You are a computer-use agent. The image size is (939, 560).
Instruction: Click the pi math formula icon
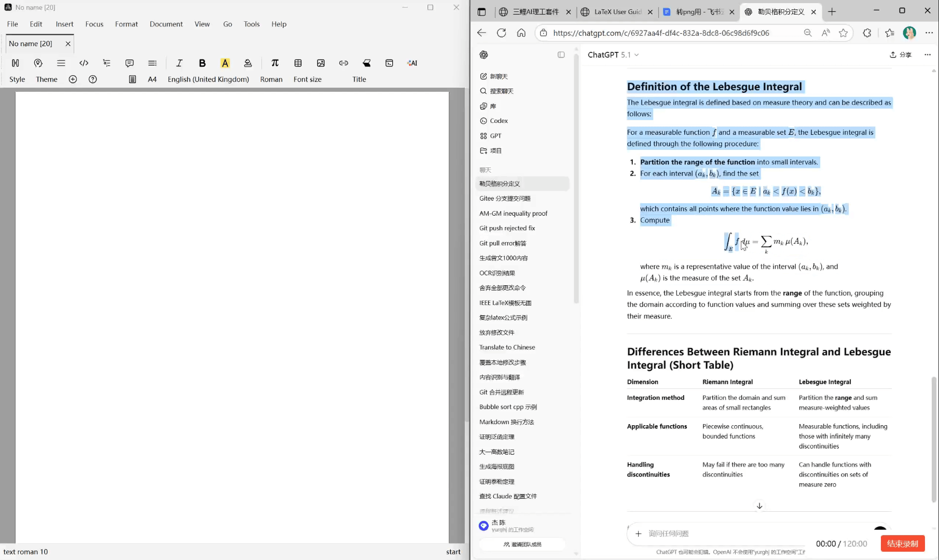(275, 63)
